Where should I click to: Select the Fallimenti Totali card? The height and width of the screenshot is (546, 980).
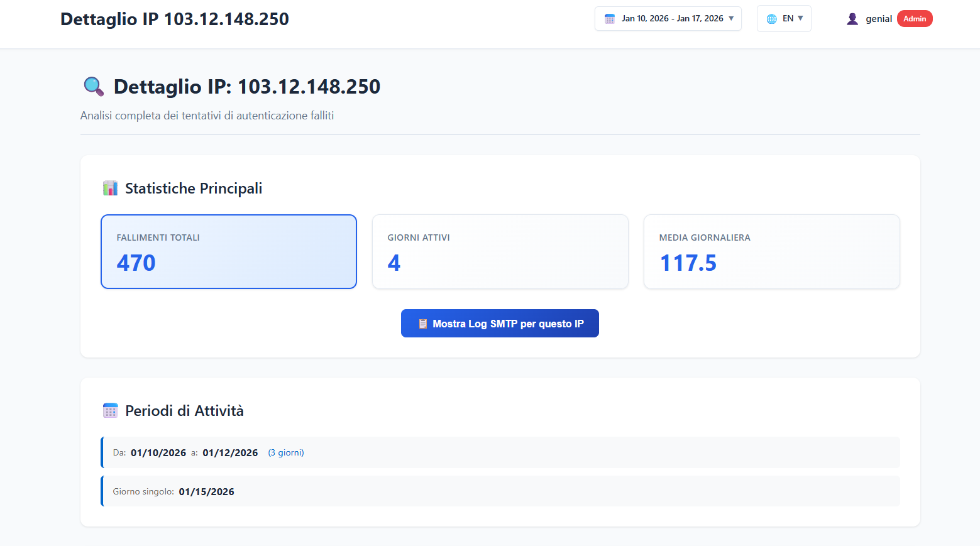coord(229,252)
